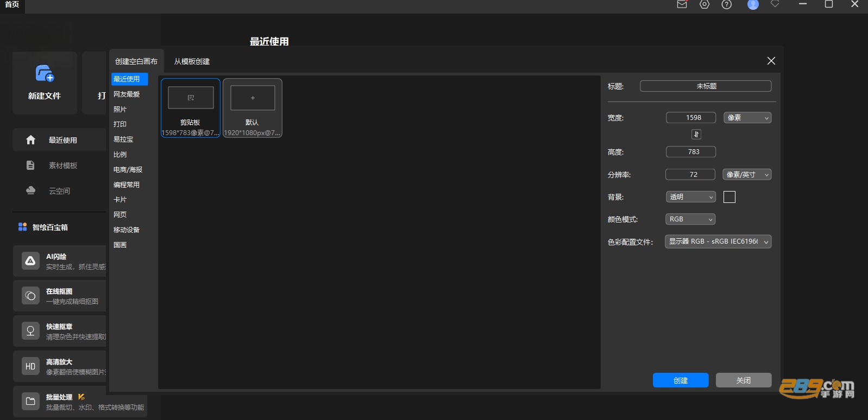This screenshot has width=868, height=420.
Task: Switch to the 从模板创建 tab
Action: pyautogui.click(x=192, y=61)
